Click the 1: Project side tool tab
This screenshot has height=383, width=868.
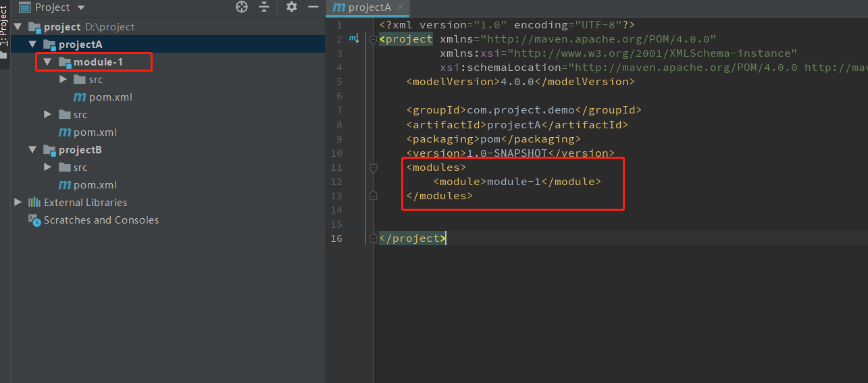coord(4,27)
